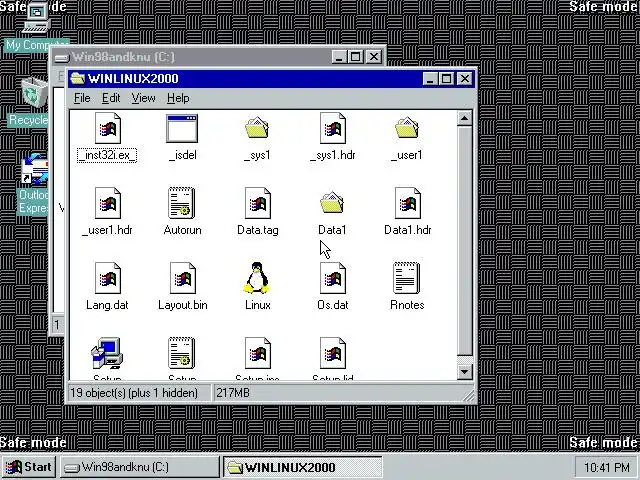Minimize the Win98andknu (C:) window
The width and height of the screenshot is (640, 480).
tap(339, 57)
